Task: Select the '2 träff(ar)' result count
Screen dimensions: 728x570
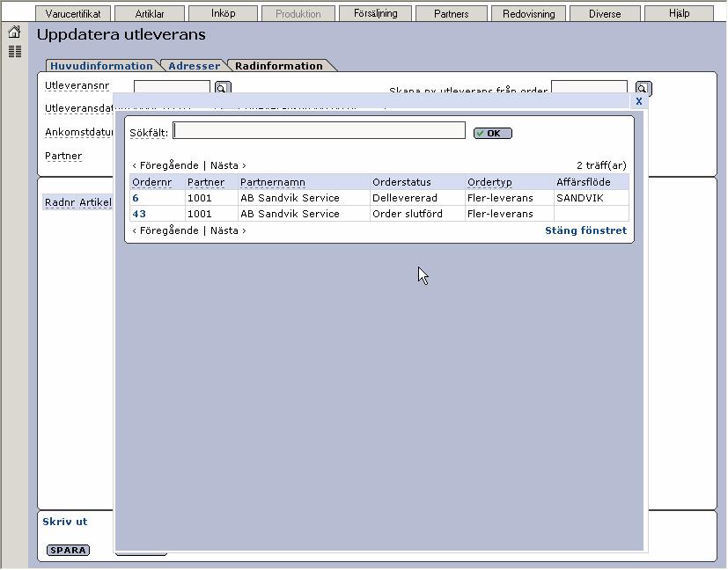Action: [601, 165]
